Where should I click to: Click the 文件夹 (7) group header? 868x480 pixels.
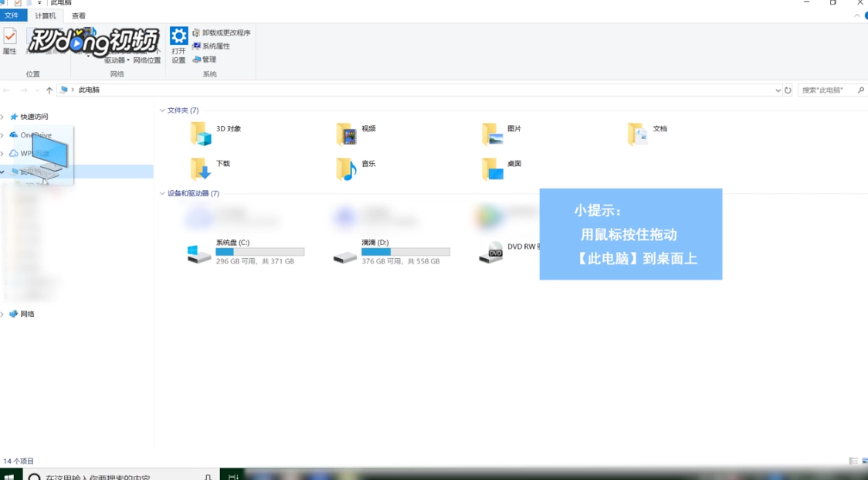[183, 111]
